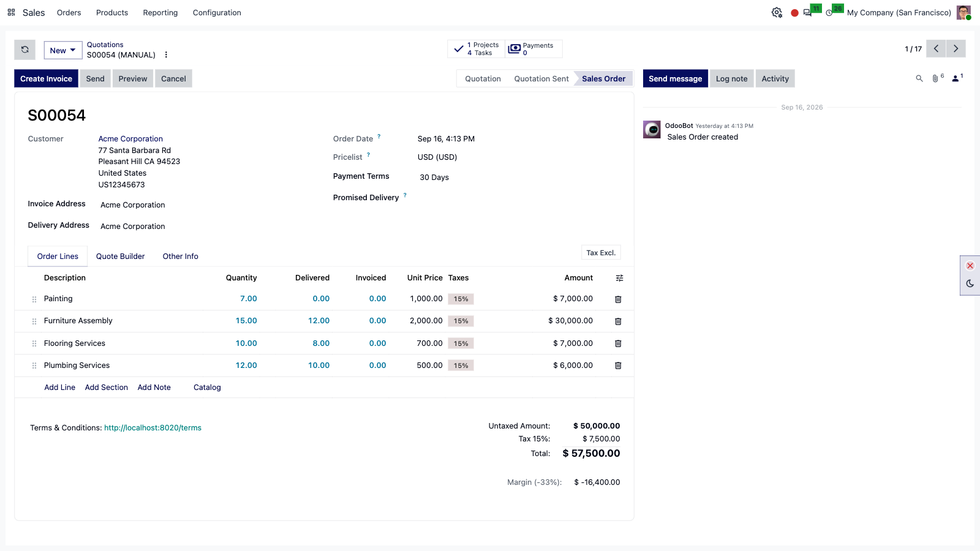Screen dimensions: 980x551
Task: Open the Configuration menu
Action: click(217, 13)
